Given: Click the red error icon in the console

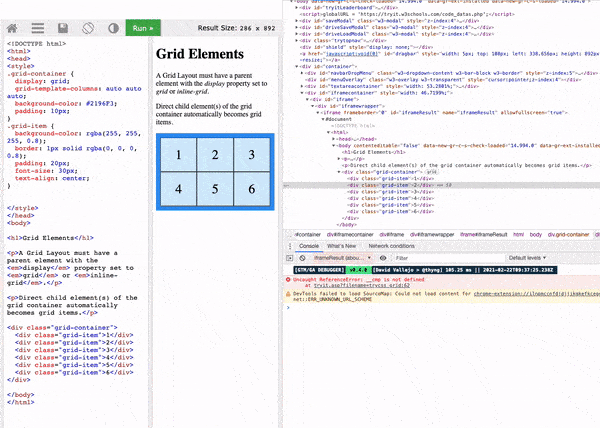Looking at the screenshot, I should tap(288, 280).
